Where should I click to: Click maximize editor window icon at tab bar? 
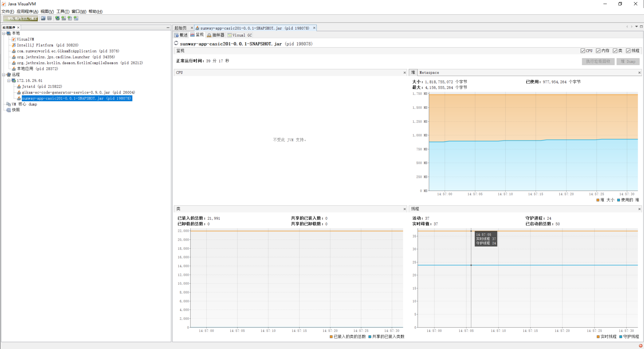pos(641,27)
